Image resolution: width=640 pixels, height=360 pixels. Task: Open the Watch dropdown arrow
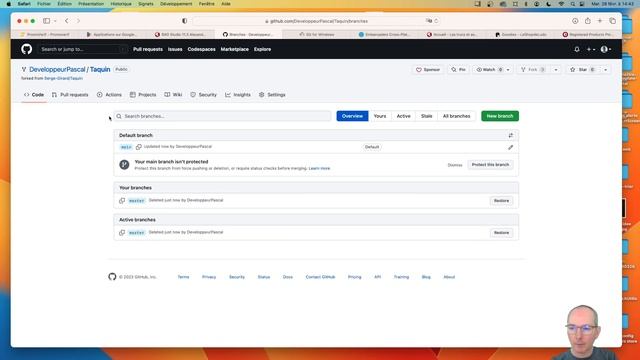(x=508, y=70)
